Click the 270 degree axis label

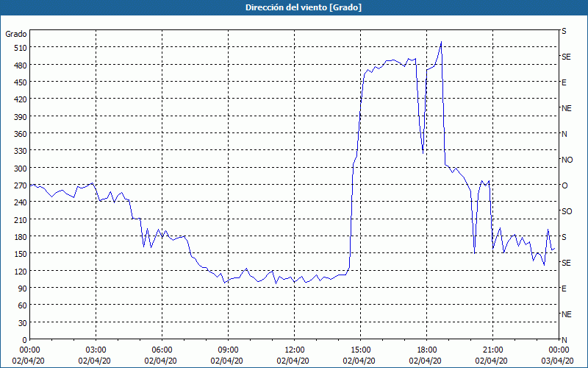tap(21, 185)
